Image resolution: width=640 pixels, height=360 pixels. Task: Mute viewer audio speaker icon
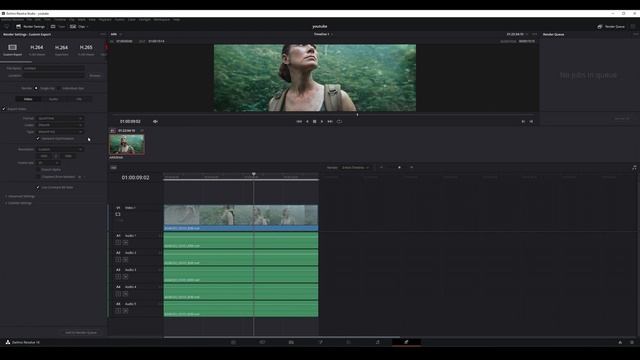tap(155, 121)
